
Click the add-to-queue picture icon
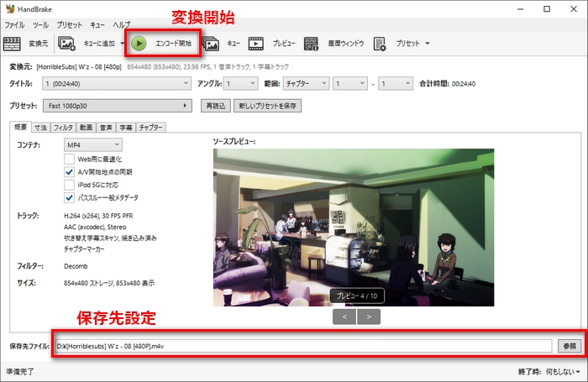(66, 44)
